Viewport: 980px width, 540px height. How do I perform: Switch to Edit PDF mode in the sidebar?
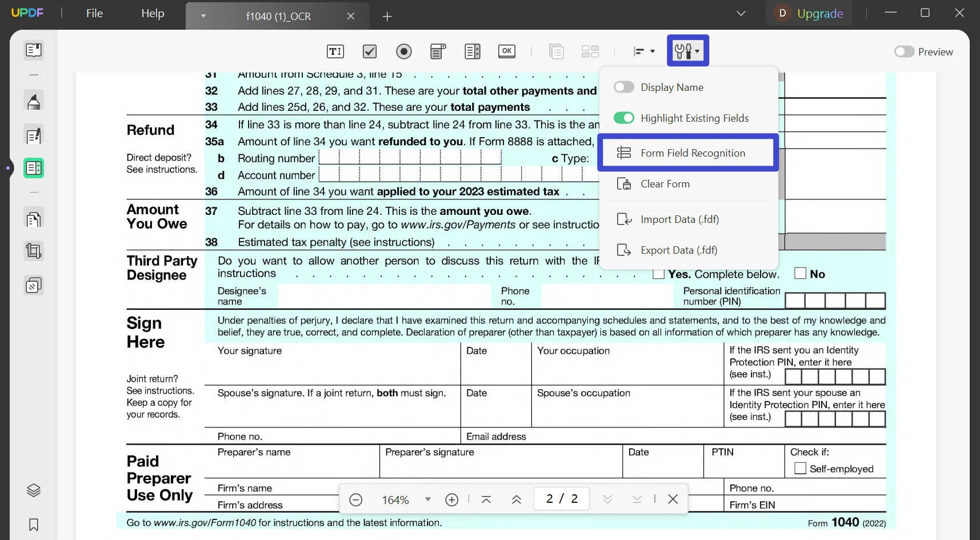coord(33,135)
